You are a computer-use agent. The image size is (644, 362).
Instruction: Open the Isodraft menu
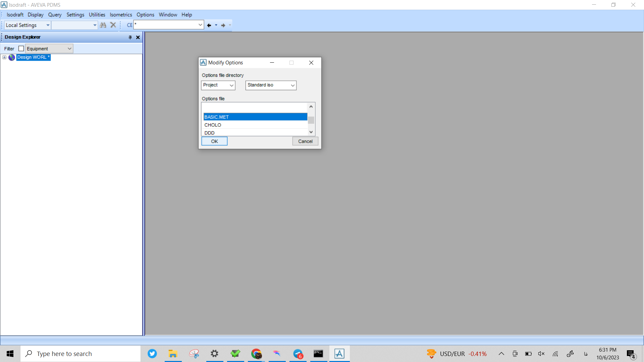pos(15,15)
